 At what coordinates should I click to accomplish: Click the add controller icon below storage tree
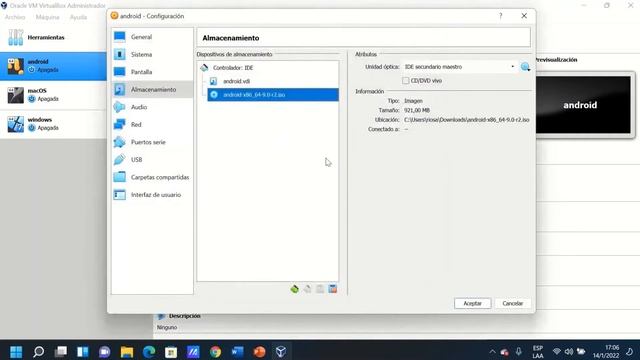[295, 289]
